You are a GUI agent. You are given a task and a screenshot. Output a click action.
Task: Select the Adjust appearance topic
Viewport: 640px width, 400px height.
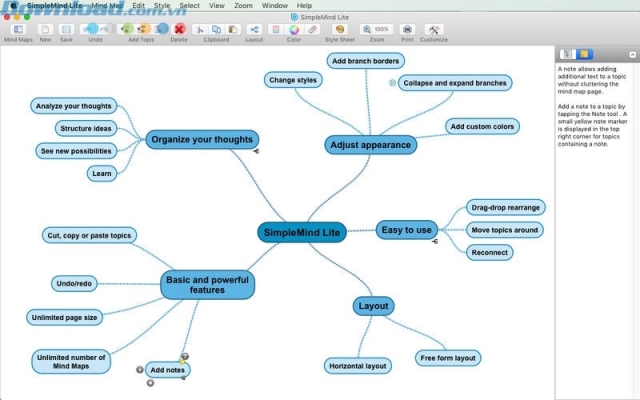pos(371,145)
